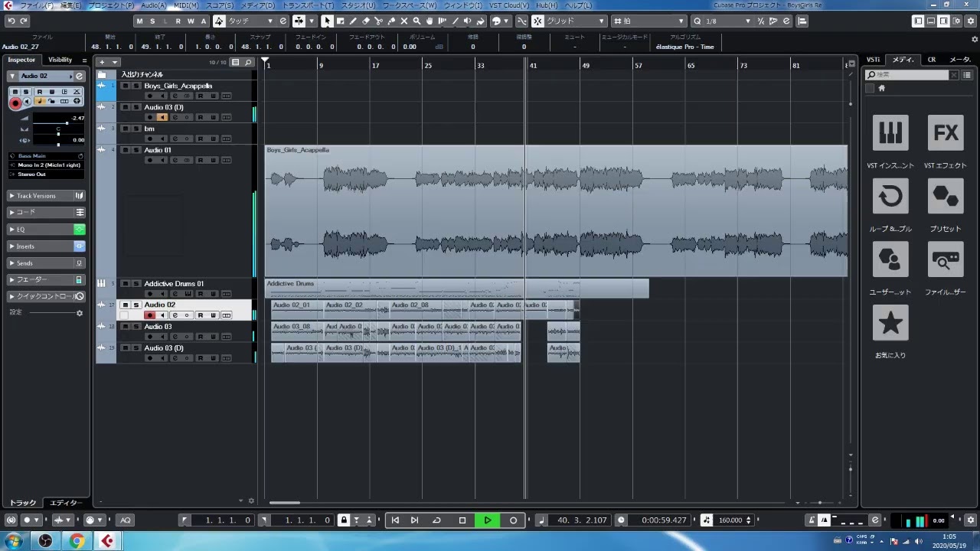Open the VST Effects FX tile
This screenshot has height=551, width=980.
click(x=946, y=134)
